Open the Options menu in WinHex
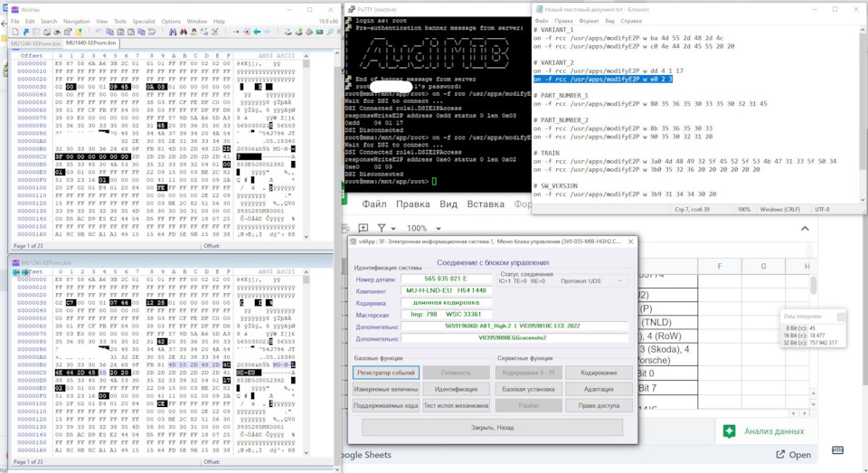The image size is (868, 473). click(x=171, y=21)
